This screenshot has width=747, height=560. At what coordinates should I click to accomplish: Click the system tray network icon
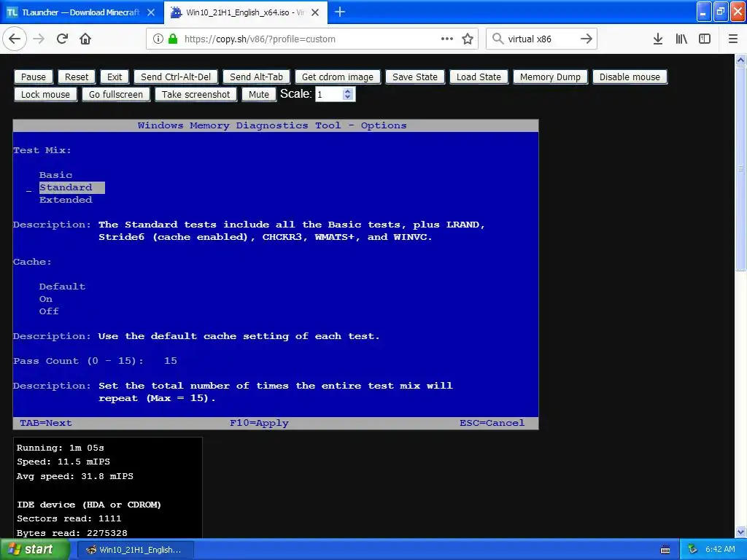pos(693,550)
